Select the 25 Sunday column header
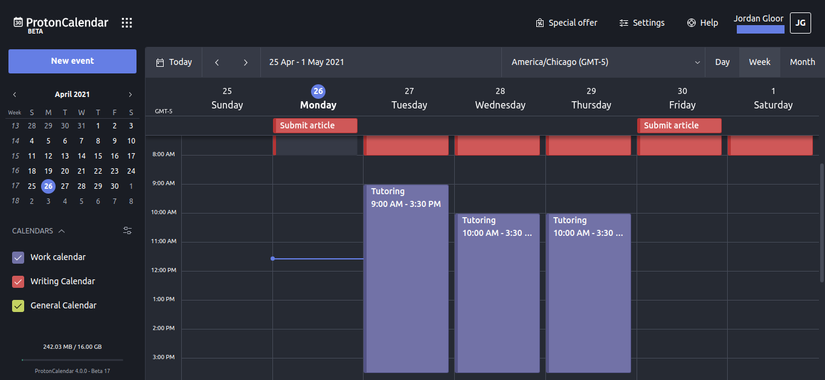 click(227, 98)
